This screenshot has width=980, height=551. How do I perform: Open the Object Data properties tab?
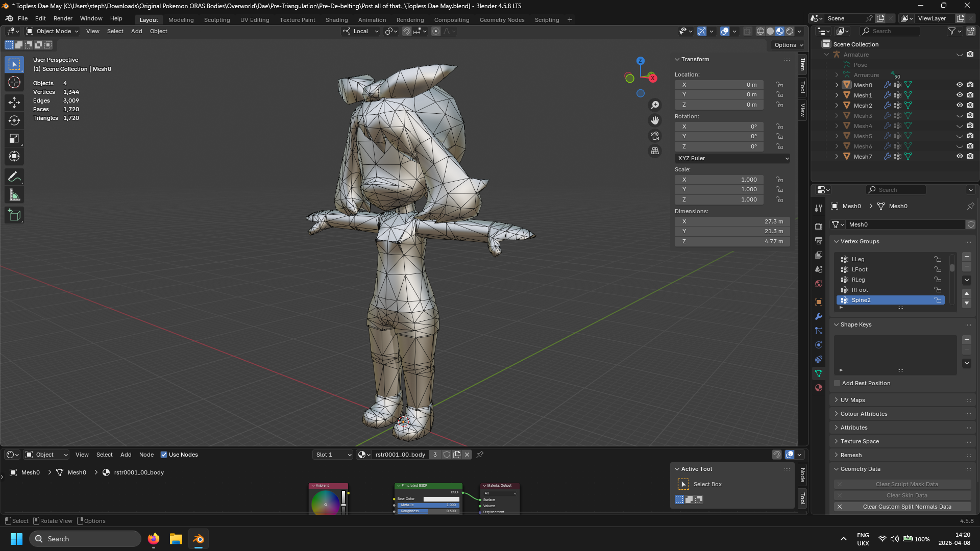(x=819, y=373)
